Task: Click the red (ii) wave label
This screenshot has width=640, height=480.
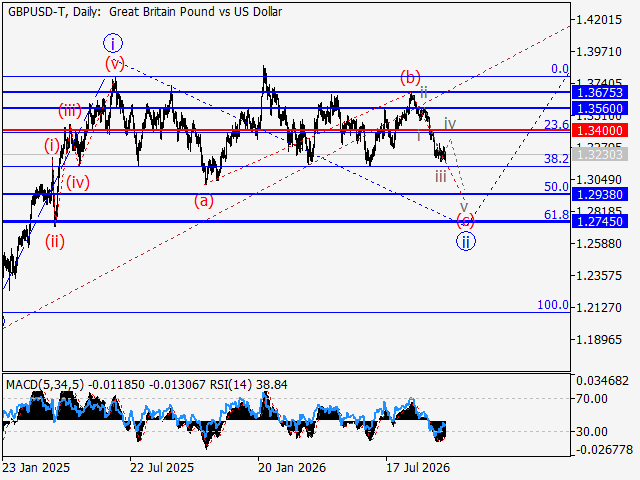Action: 55,242
